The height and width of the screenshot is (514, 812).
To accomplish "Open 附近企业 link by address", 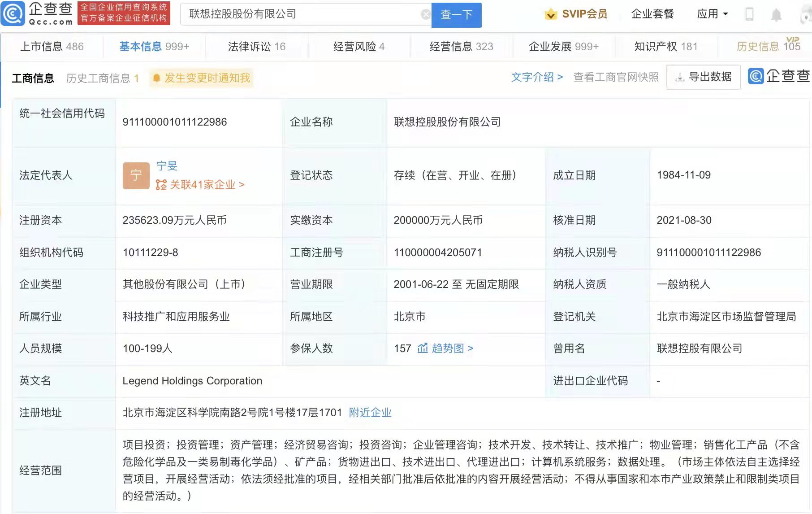I will 370,413.
